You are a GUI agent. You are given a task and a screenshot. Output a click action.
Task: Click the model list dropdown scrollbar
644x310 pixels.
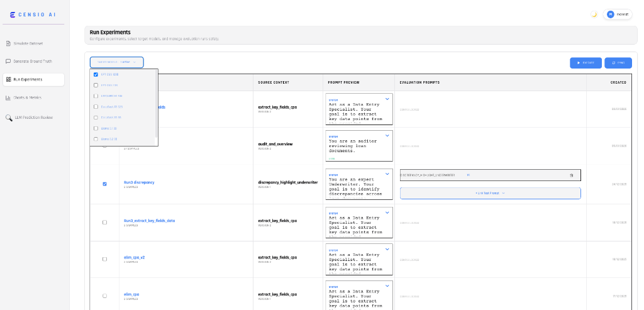(156, 104)
